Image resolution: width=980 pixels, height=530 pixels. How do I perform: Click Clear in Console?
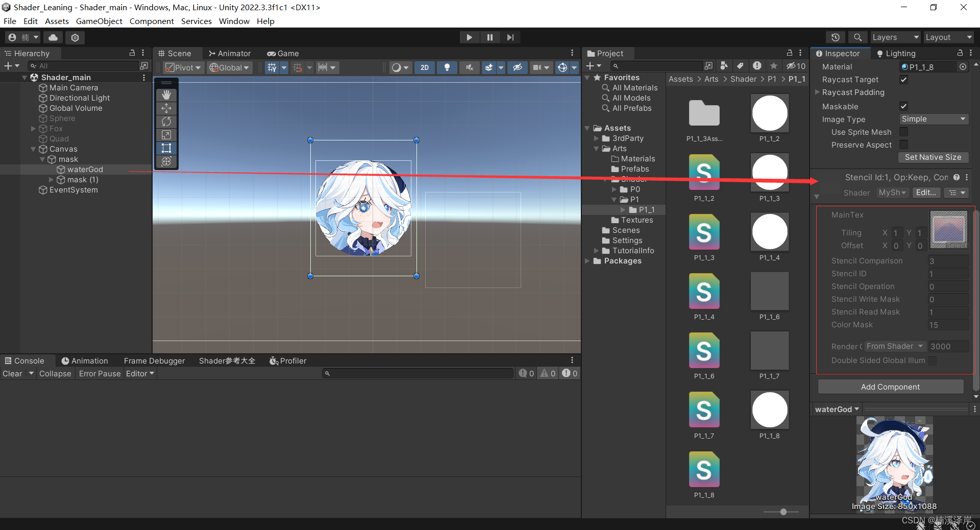coord(12,374)
